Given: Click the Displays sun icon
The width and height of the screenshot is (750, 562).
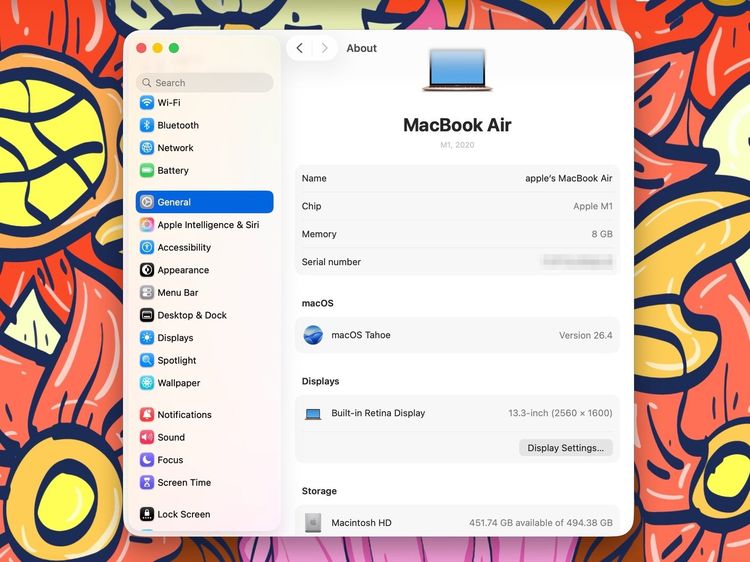Looking at the screenshot, I should [147, 338].
